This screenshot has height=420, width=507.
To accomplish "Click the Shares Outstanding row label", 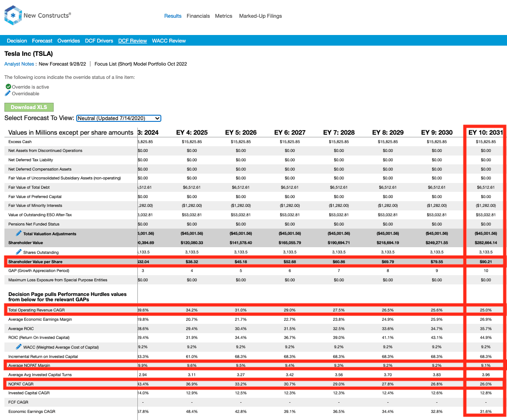I will 41,253.
